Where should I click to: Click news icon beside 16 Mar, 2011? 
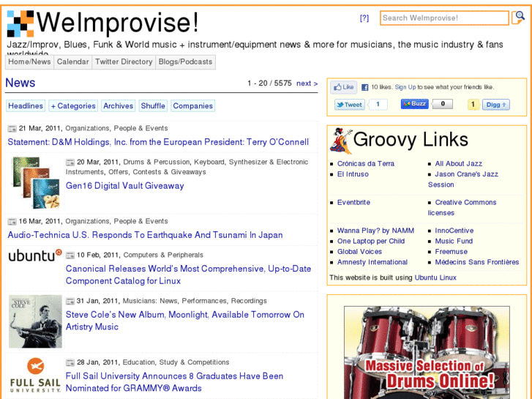[x=12, y=221]
